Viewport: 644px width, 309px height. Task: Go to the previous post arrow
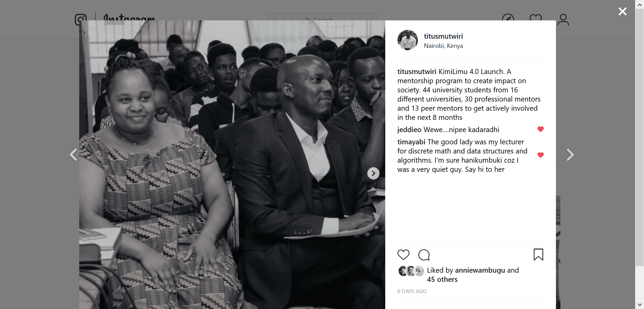73,154
